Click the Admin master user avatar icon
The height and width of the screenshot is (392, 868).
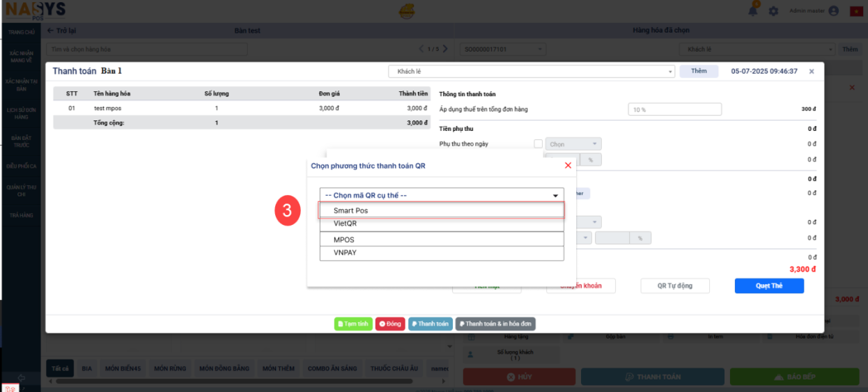(x=834, y=11)
